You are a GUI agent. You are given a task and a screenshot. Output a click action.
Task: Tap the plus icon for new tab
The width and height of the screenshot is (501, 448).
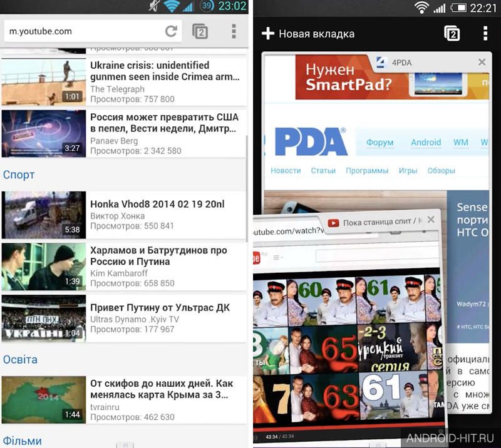click(268, 34)
